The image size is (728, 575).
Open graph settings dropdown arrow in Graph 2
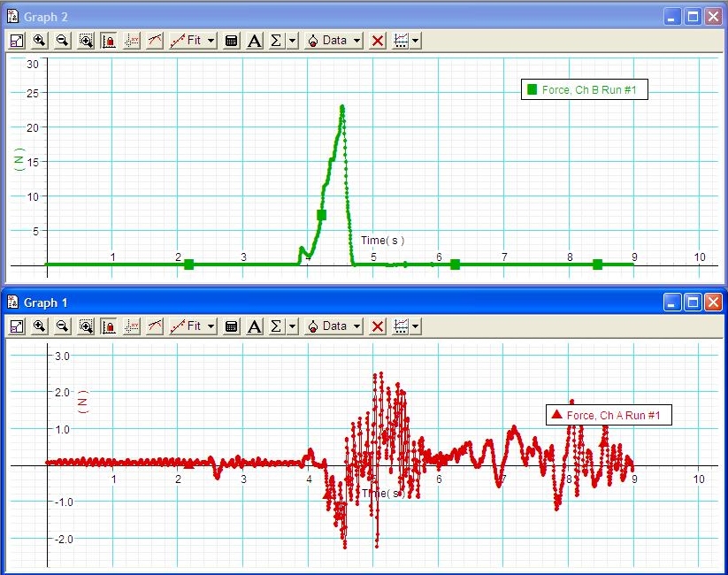point(416,41)
